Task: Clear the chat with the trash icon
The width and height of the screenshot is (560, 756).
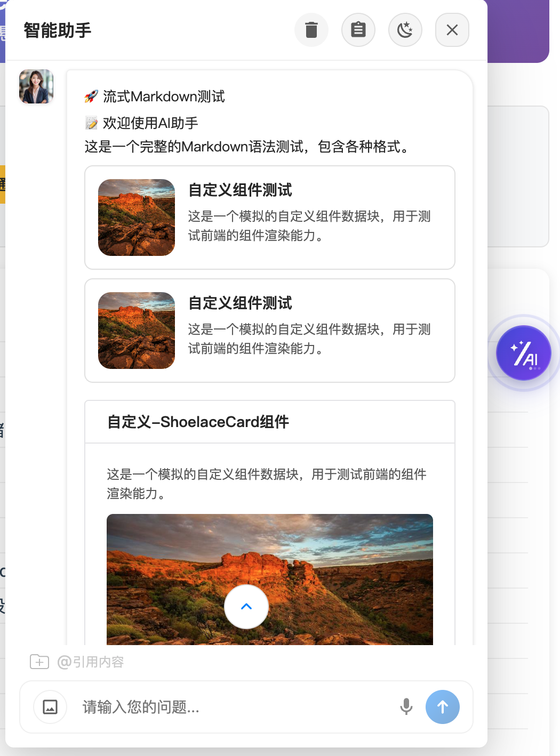Action: click(311, 30)
